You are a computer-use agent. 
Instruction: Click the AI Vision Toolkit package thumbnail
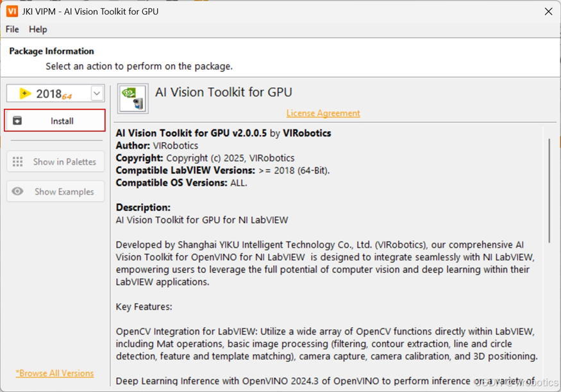(133, 99)
